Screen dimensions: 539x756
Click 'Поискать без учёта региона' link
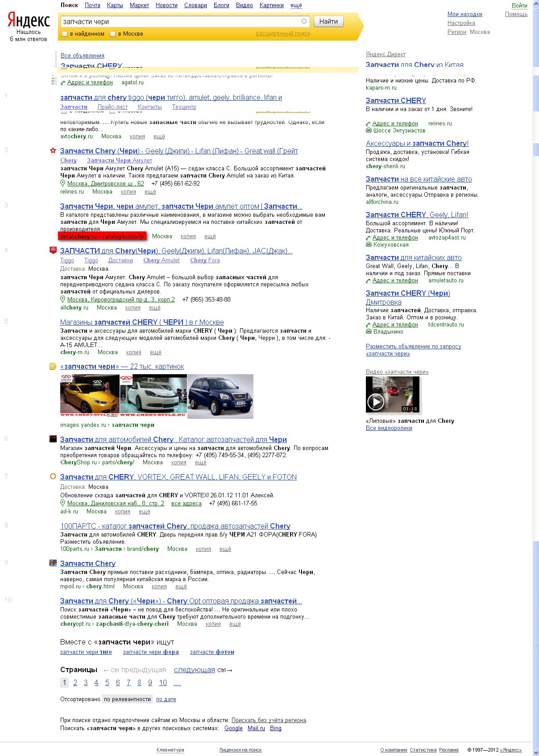(269, 720)
